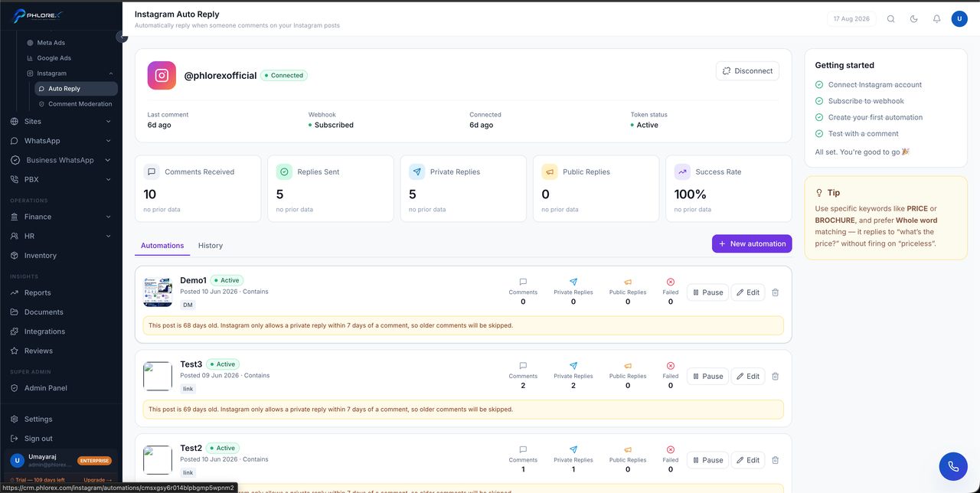Toggle dark mode moon icon
The height and width of the screenshot is (493, 980).
(913, 18)
